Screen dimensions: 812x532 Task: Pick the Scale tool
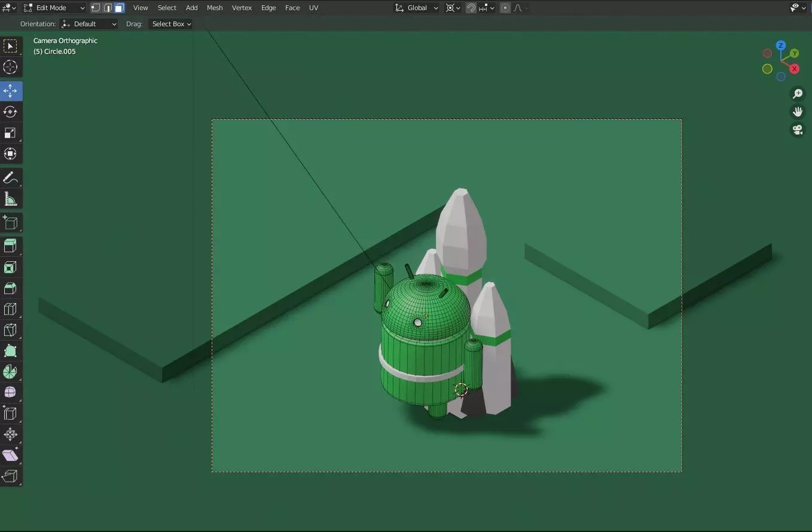(11, 133)
